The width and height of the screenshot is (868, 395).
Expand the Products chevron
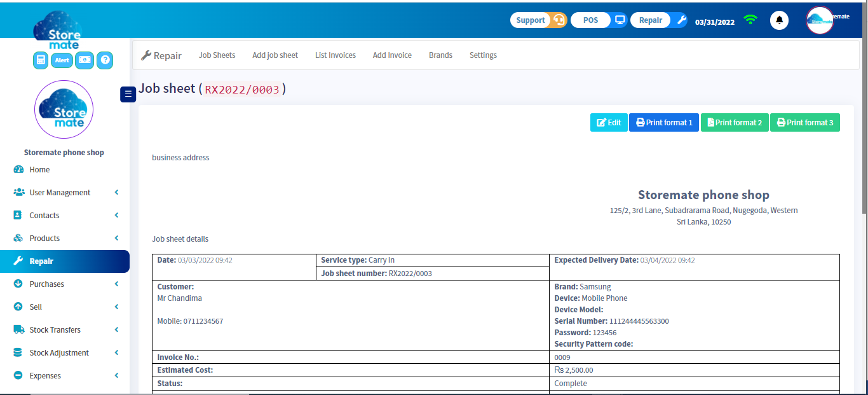tap(116, 238)
